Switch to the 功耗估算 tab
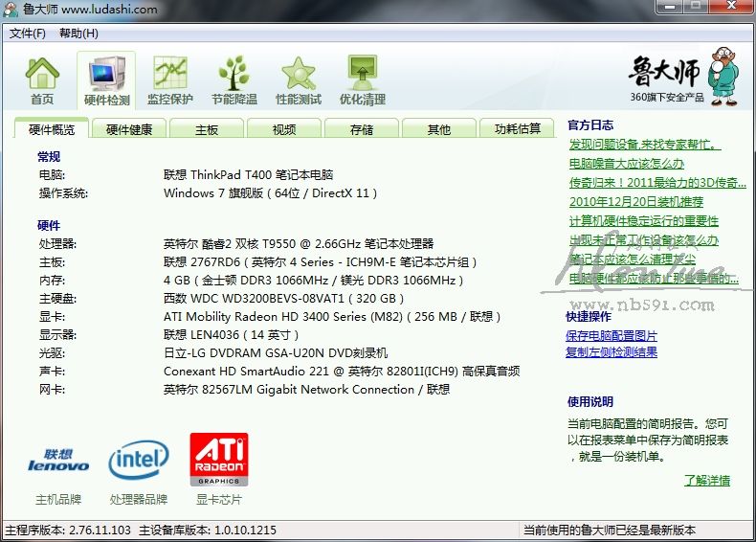Screen dimensions: 756x542 pos(517,129)
